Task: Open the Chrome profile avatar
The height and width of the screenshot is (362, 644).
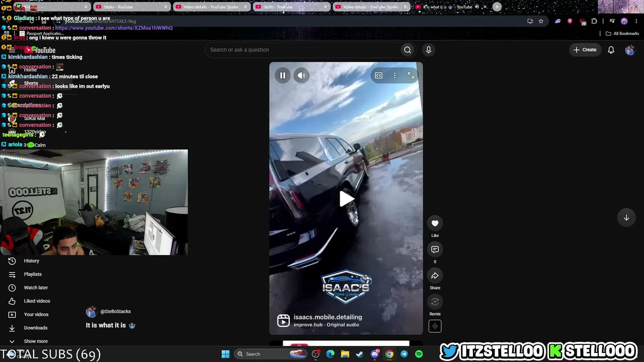Action: [624, 21]
